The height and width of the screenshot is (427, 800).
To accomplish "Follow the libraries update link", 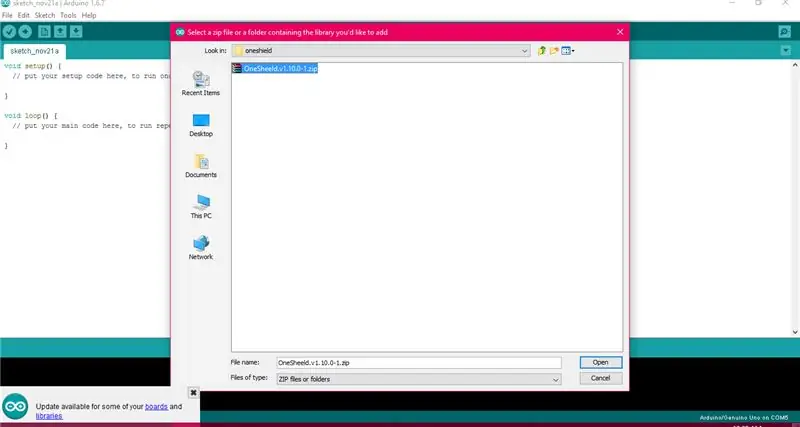I will (x=49, y=416).
